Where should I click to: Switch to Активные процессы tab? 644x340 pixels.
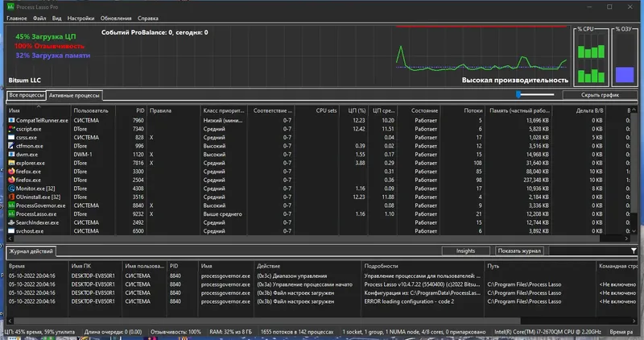pyautogui.click(x=74, y=95)
